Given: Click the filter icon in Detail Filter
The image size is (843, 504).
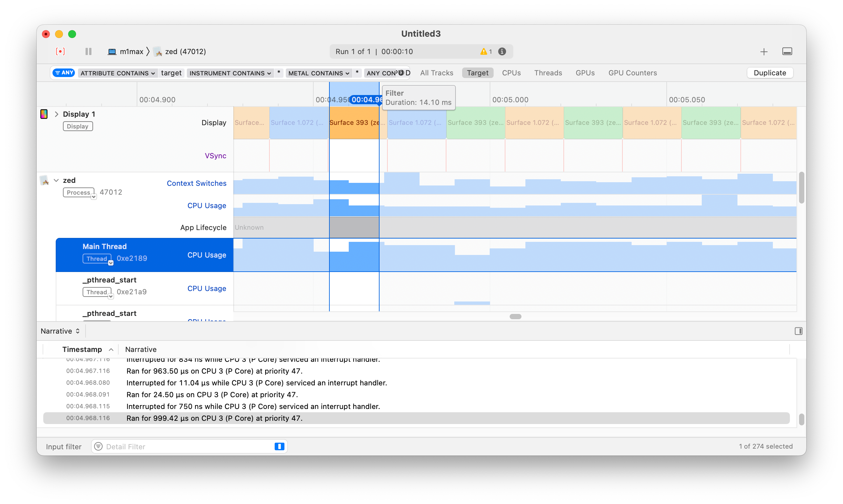Looking at the screenshot, I should pyautogui.click(x=99, y=446).
